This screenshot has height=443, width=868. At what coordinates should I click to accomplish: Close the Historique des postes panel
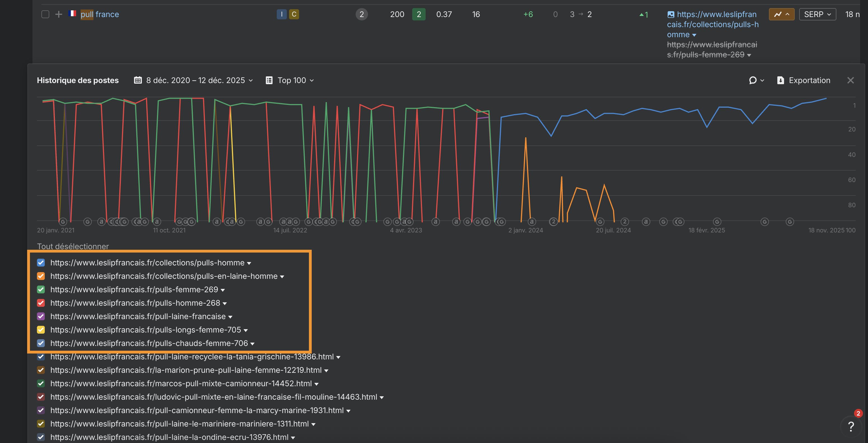(851, 80)
